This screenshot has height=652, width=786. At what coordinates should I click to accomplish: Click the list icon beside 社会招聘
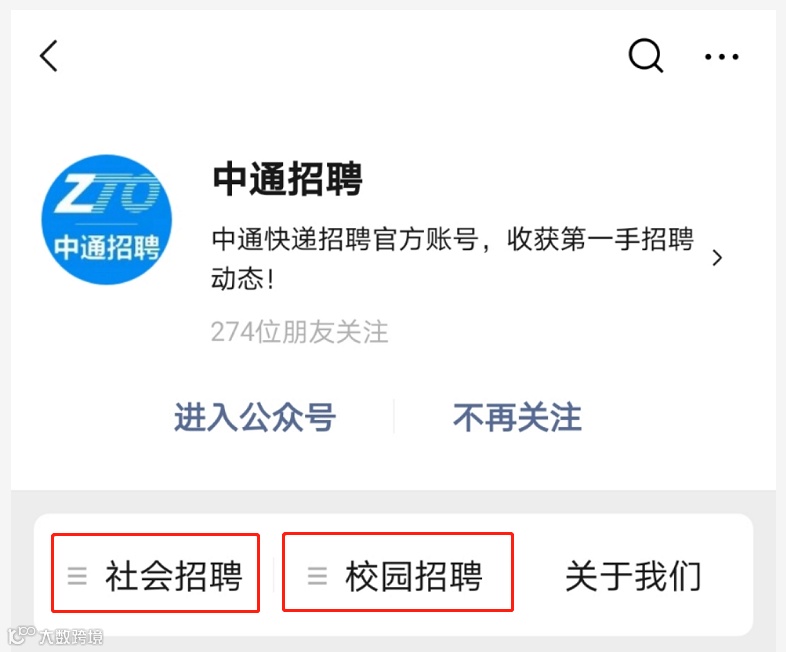[x=77, y=576]
